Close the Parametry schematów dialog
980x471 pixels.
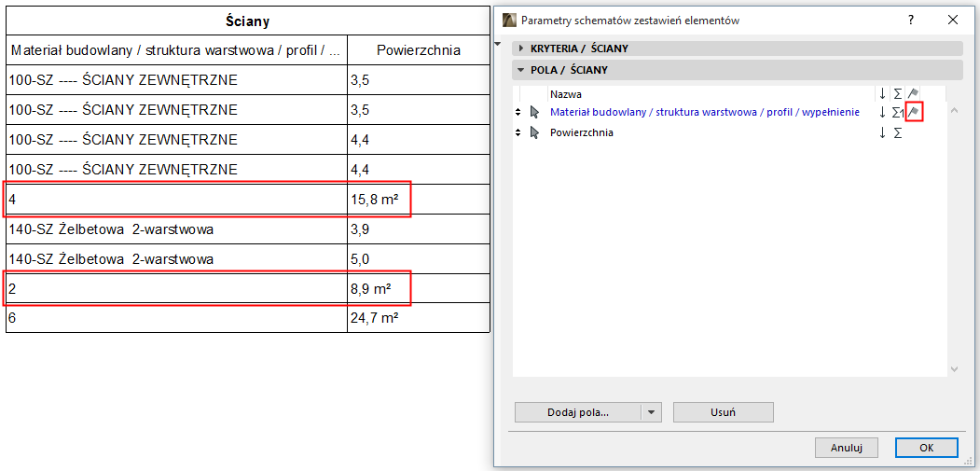[x=953, y=20]
